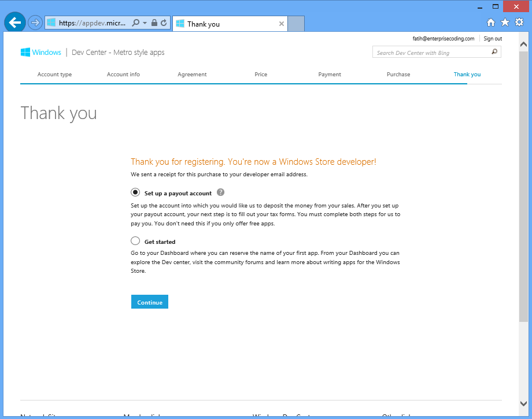Screen dimensions: 532x419
Task: Minimize the browser window
Action: (480, 7)
